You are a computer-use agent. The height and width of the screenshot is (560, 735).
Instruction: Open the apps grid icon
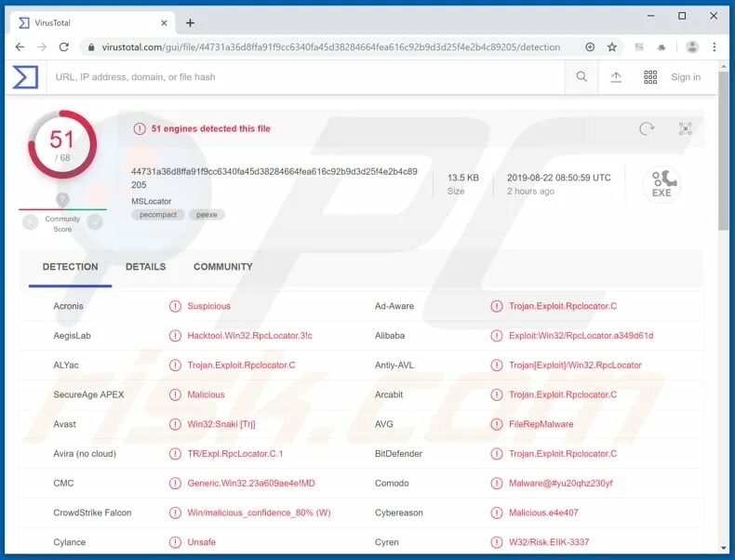[650, 77]
